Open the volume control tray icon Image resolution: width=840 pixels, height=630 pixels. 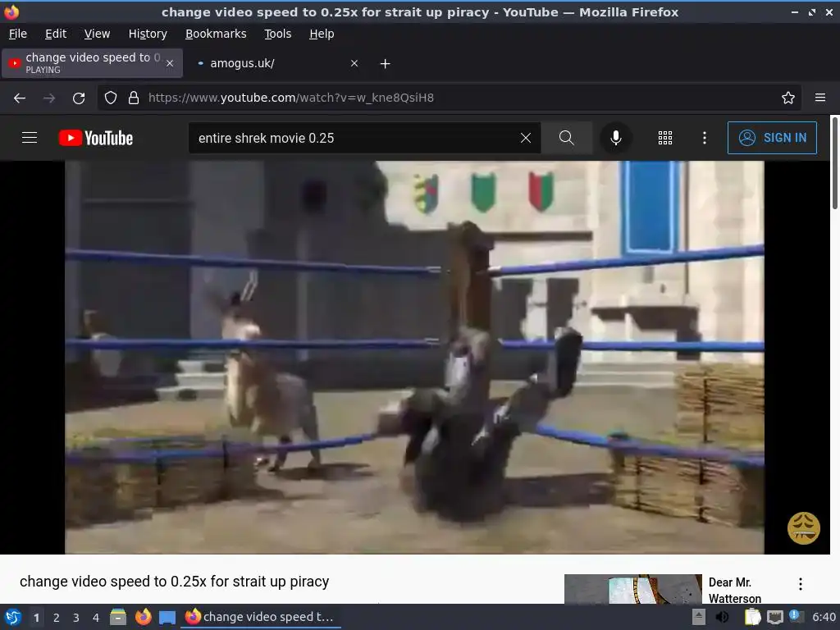(x=722, y=617)
